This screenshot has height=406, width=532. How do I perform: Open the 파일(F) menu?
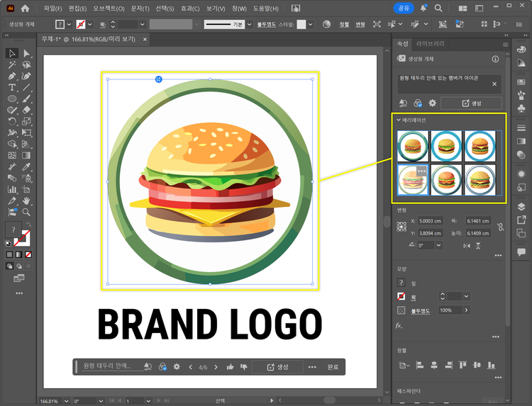pos(53,9)
